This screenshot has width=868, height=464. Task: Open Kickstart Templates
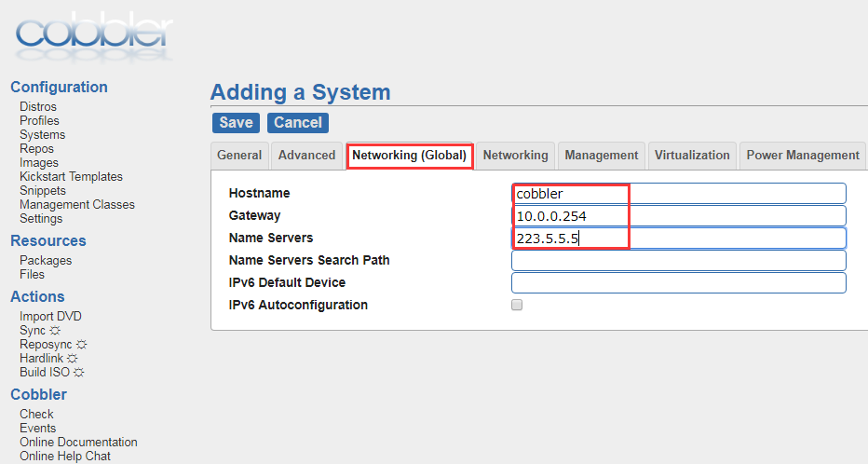(x=71, y=177)
